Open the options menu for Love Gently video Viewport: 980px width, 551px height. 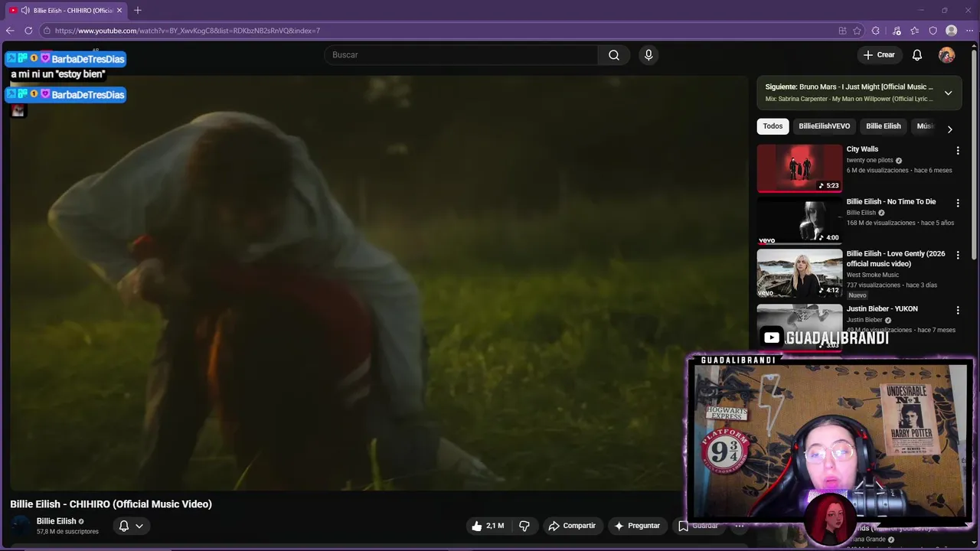coord(958,255)
